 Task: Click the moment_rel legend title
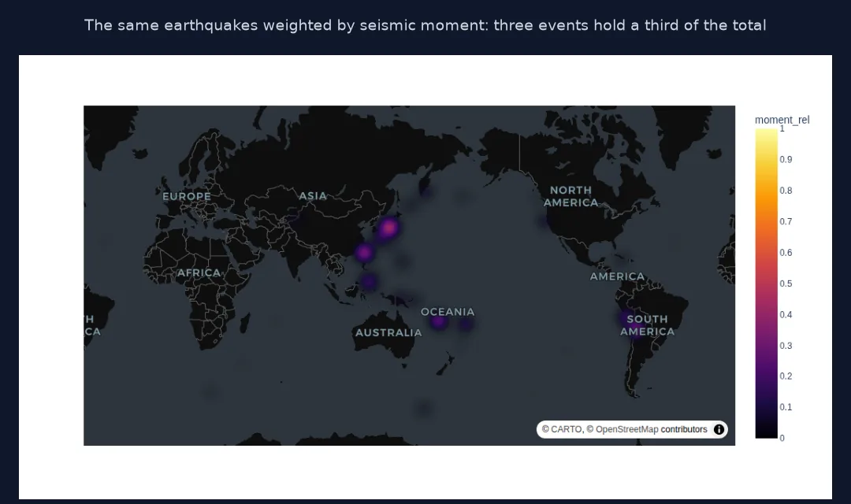[x=782, y=120]
